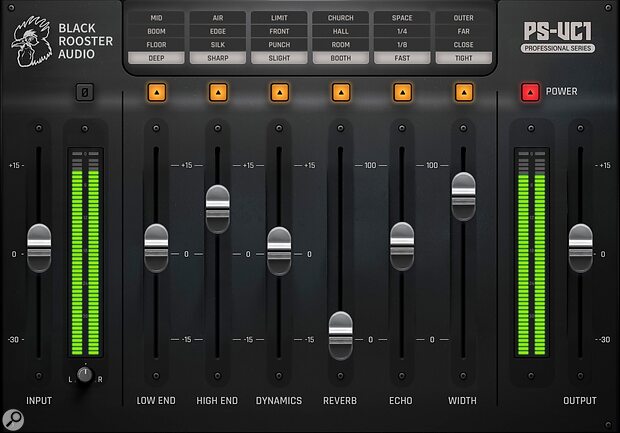Toggle the orange Dynamics enable button
Viewport: 620px width, 433px height.
coord(280,92)
